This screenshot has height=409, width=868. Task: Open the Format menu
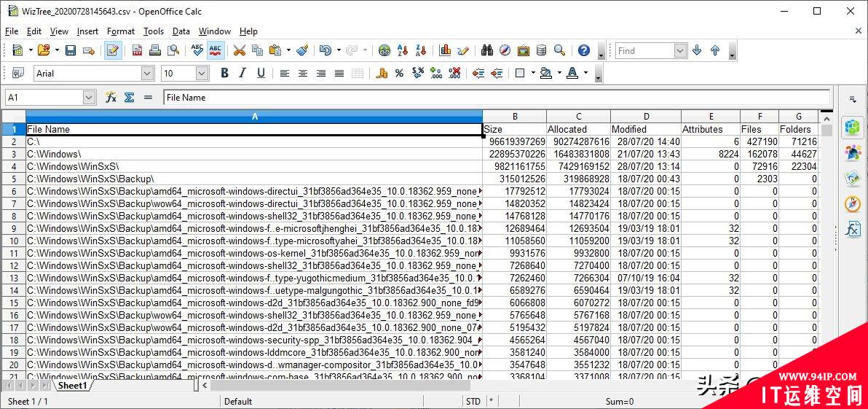121,31
